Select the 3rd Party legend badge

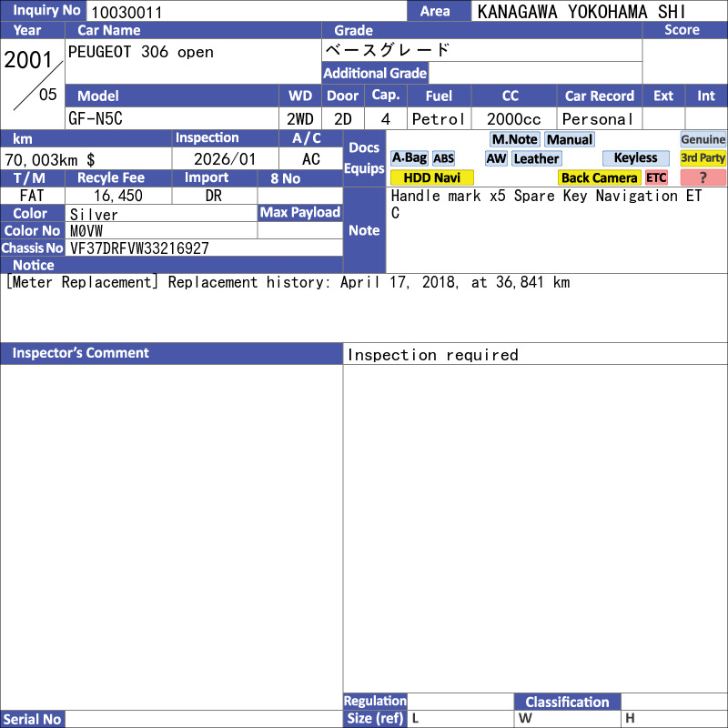coord(703,157)
